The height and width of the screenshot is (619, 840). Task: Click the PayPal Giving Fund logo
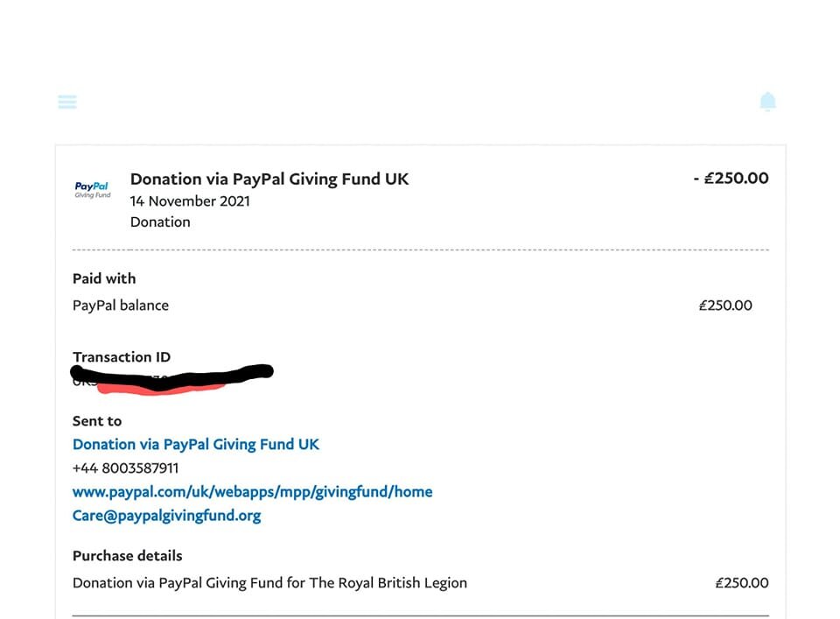(93, 189)
